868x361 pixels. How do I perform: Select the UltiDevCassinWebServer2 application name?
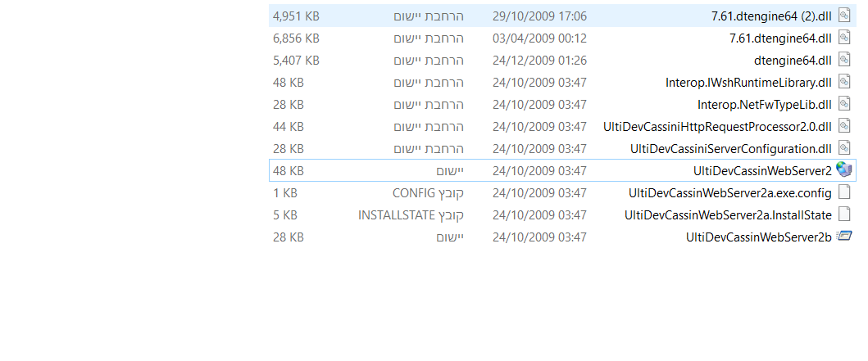(762, 170)
